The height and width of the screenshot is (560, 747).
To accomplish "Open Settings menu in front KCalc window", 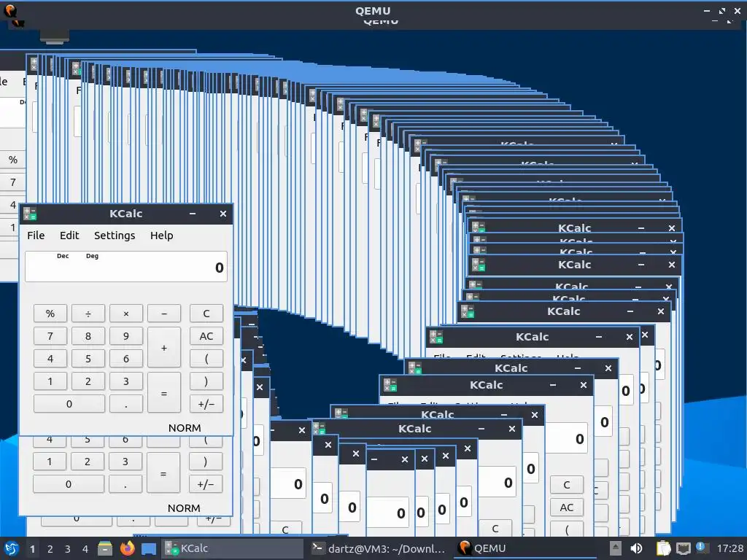I will tap(115, 236).
